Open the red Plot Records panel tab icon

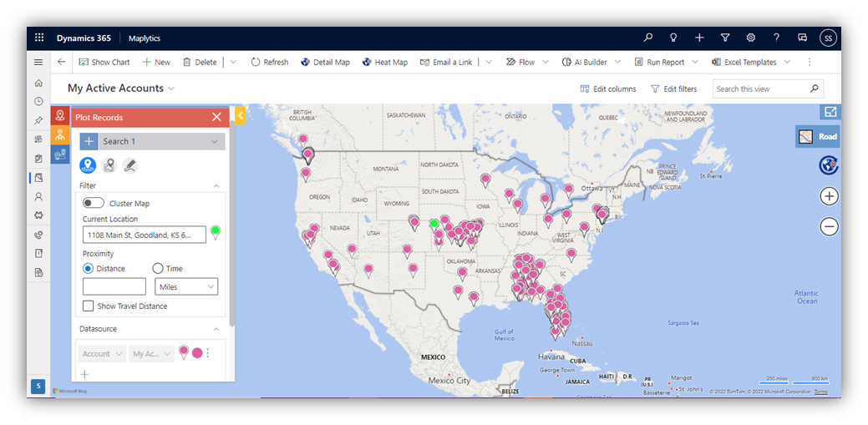60,116
